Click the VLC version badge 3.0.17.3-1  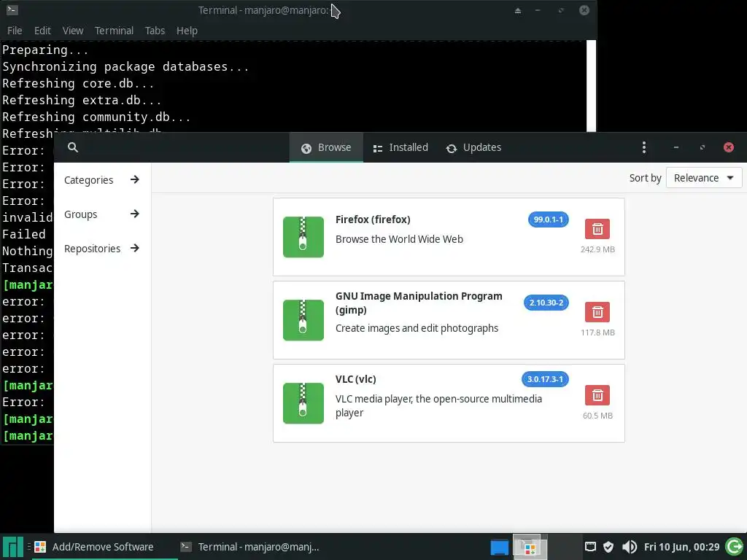[x=545, y=379]
